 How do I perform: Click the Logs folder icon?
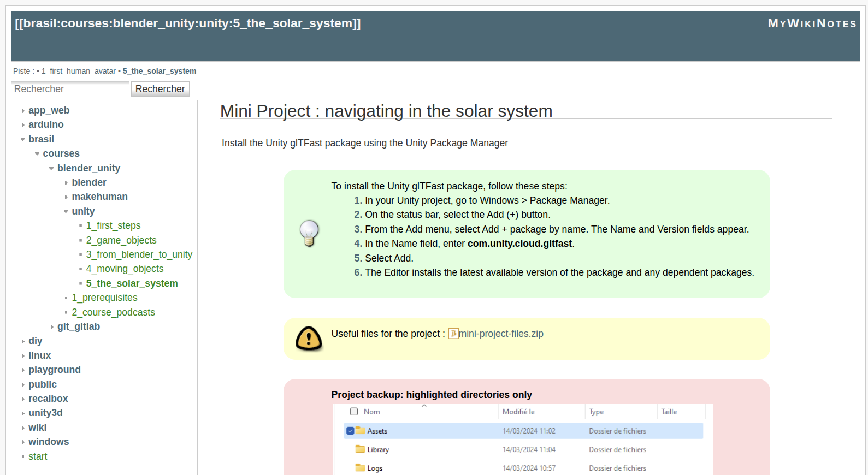(x=360, y=468)
